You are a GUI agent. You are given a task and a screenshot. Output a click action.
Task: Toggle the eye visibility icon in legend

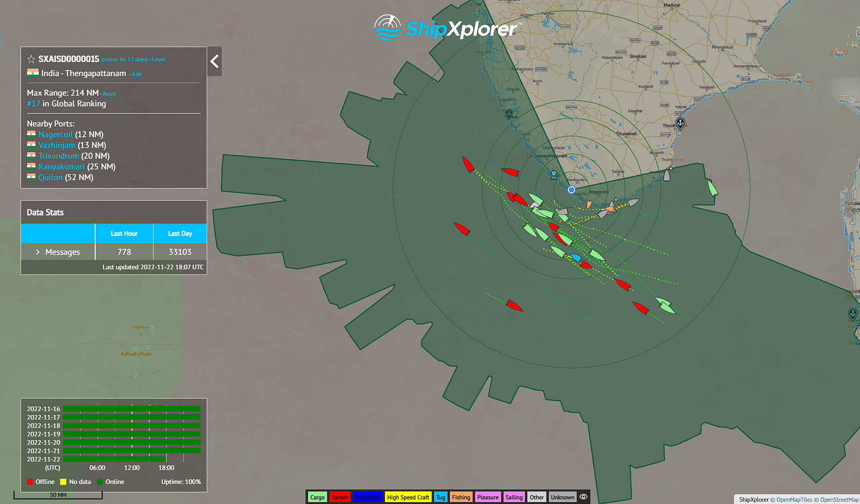(x=583, y=497)
